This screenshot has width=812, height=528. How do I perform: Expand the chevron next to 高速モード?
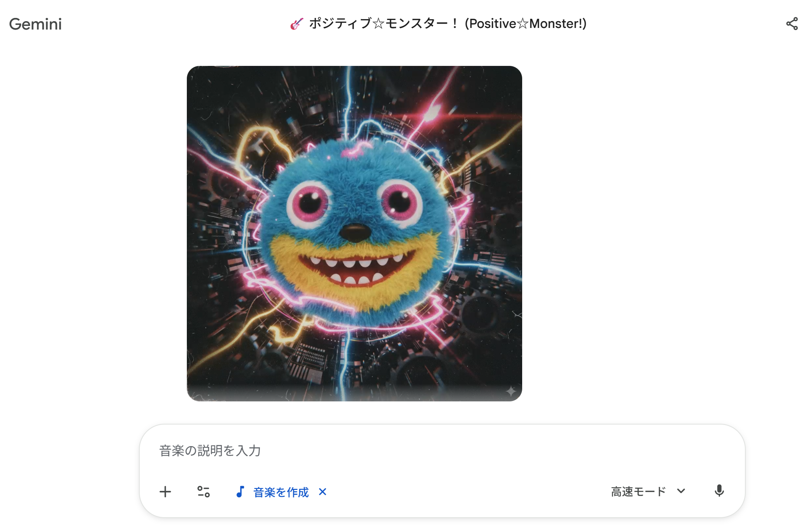681,491
